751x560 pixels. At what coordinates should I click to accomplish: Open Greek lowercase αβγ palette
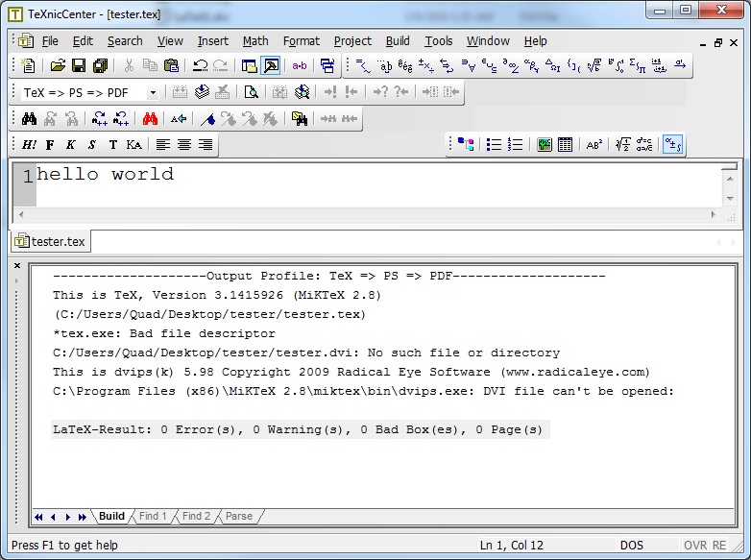click(532, 65)
